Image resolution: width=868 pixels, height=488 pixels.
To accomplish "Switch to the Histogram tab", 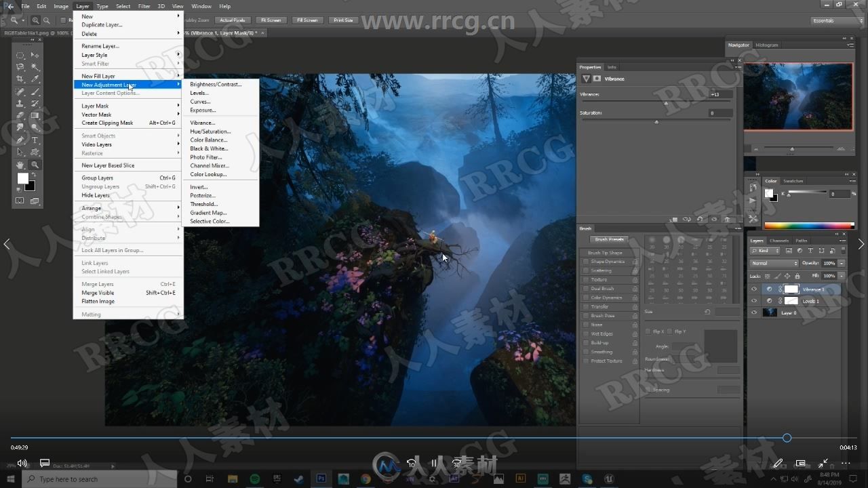I will (x=767, y=45).
